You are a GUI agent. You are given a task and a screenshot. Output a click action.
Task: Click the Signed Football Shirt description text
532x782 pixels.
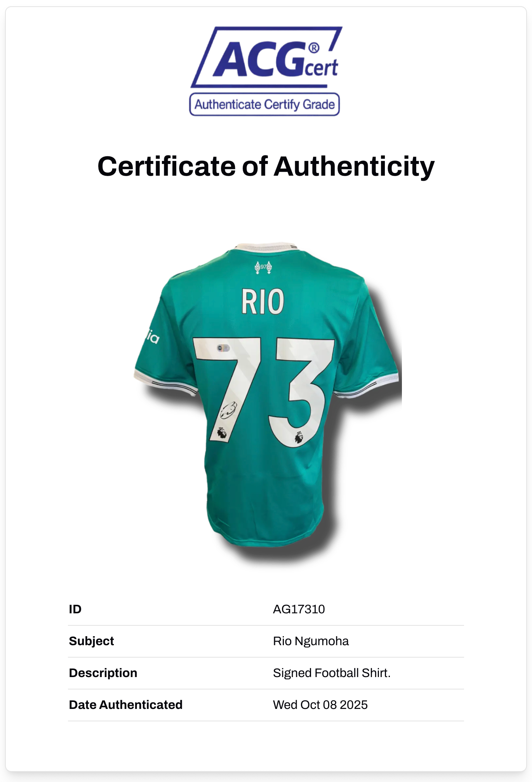pos(332,673)
